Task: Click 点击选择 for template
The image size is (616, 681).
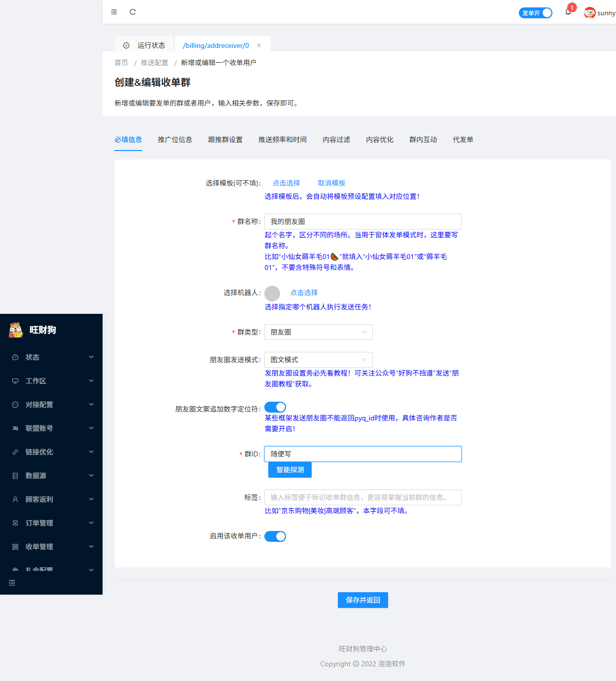Action: tap(287, 183)
